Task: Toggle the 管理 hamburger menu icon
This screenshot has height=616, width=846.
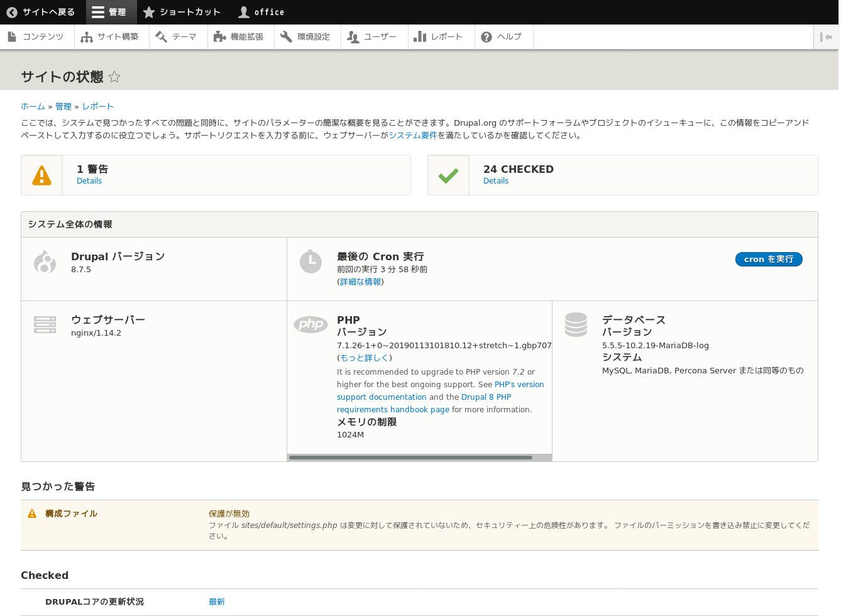Action: coord(98,12)
